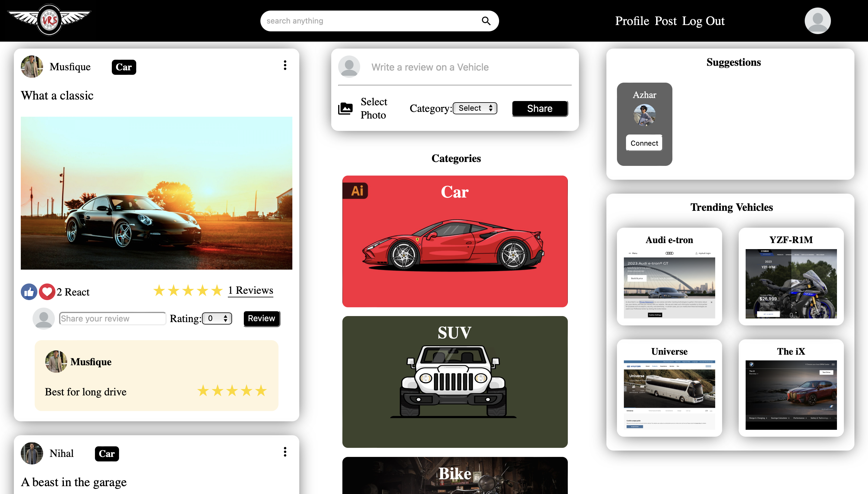Go to Profile in navigation
This screenshot has width=868, height=494.
point(632,21)
